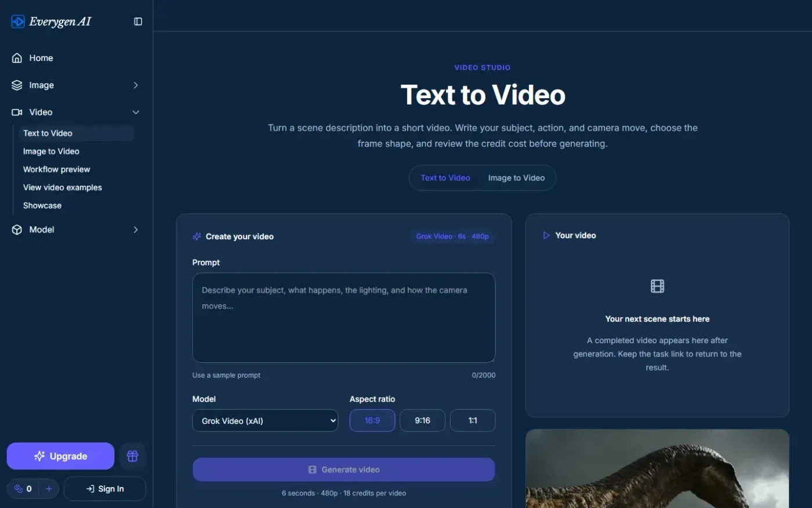Click the sparkle icon next to Create your video
Image resolution: width=812 pixels, height=508 pixels.
(197, 236)
